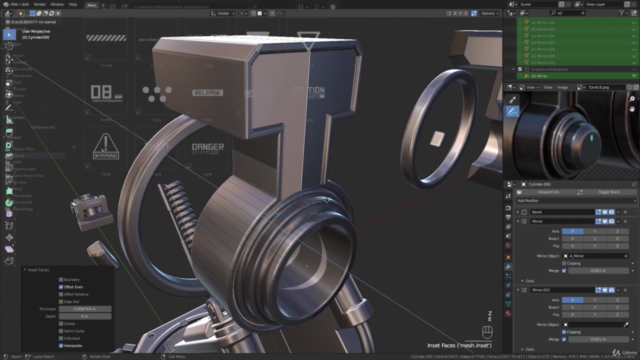Select the Annotate pencil tool in the viewport toolbar
The height and width of the screenshot is (360, 640).
(x=9, y=107)
